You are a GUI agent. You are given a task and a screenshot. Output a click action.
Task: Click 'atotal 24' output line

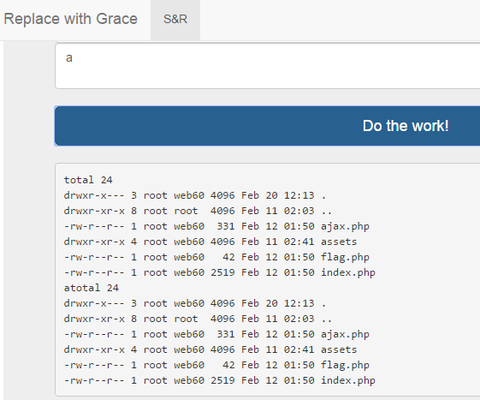click(91, 288)
